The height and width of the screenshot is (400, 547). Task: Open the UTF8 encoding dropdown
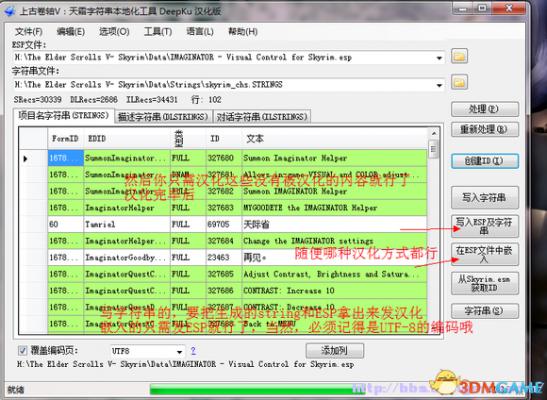click(179, 352)
